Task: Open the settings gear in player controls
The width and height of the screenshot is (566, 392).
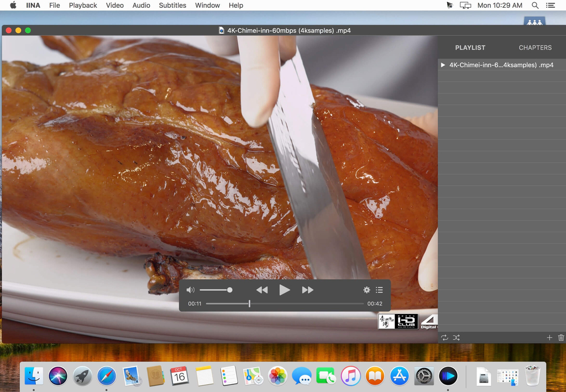Action: point(366,290)
